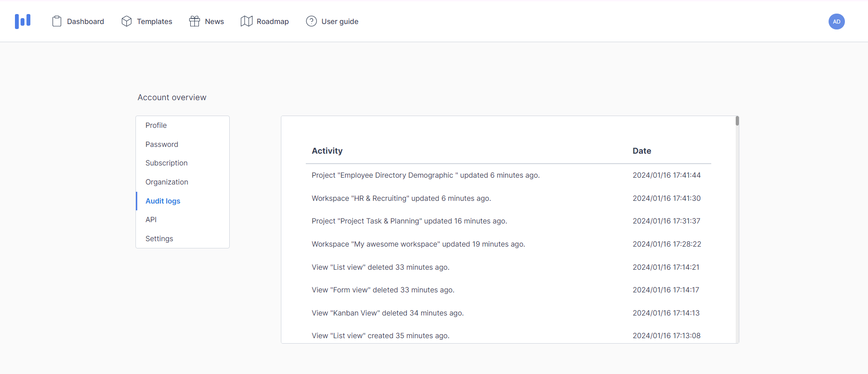Click the Roadmap text link

pos(272,21)
